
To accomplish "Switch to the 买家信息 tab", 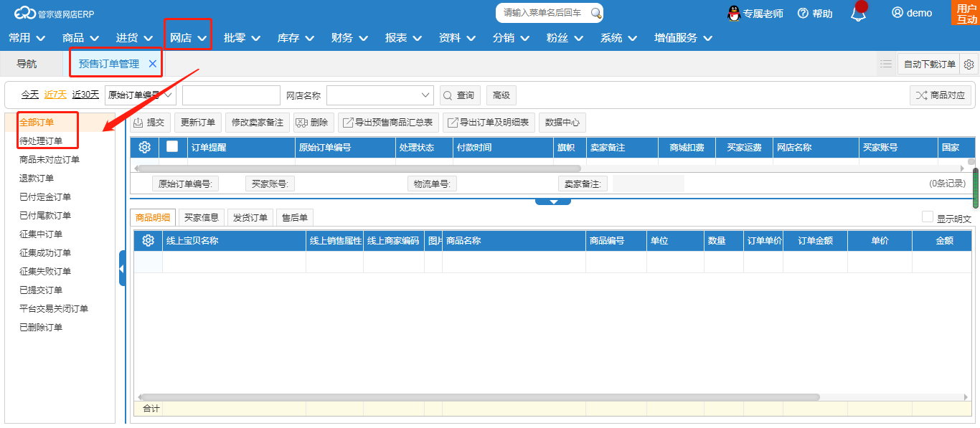I will coord(201,217).
